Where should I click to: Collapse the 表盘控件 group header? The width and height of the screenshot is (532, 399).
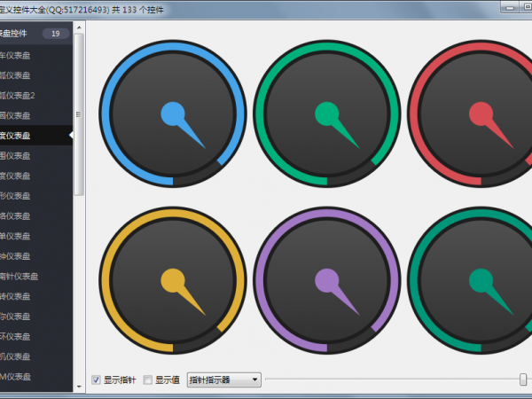tap(20, 34)
